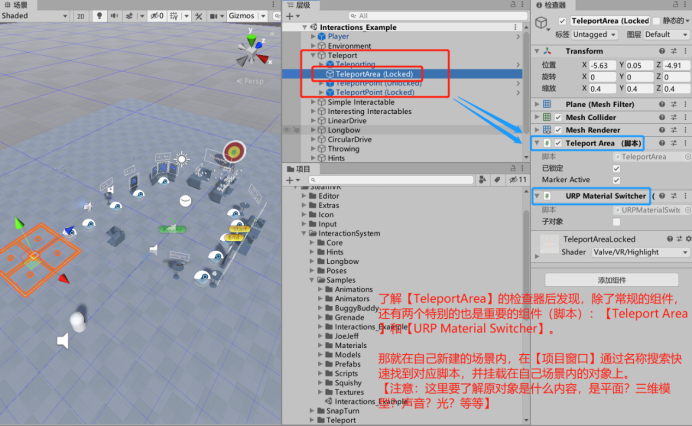Image resolution: width=692 pixels, height=426 pixels.
Task: Open the Default layer dropdown
Action: point(666,34)
